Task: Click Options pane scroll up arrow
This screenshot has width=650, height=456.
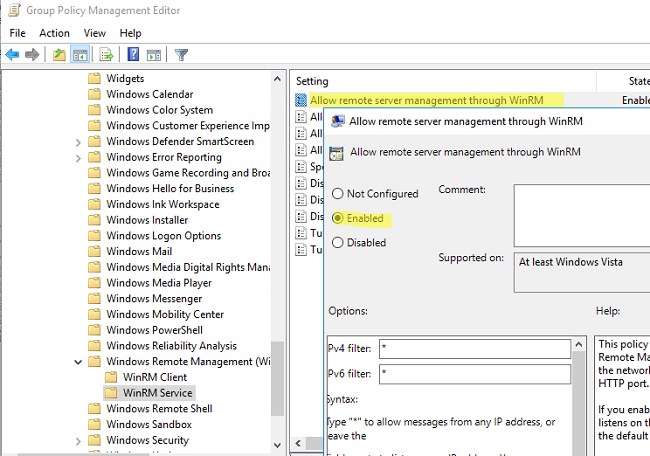Action: (579, 344)
